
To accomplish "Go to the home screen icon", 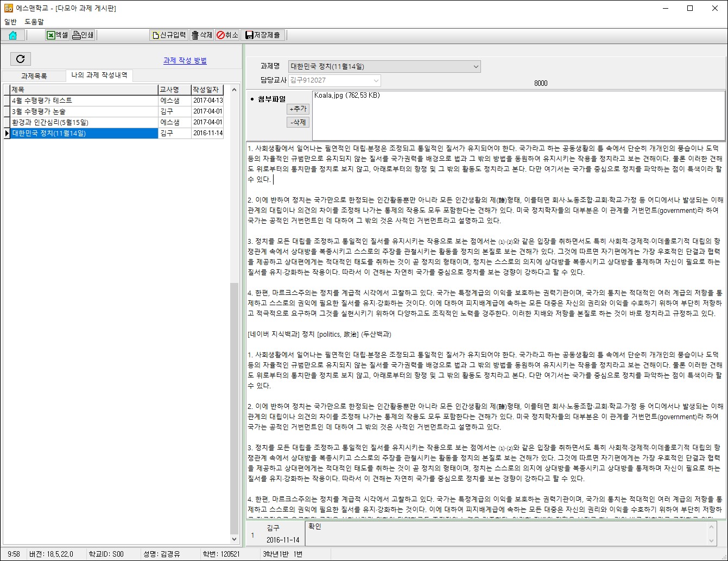I will click(13, 35).
